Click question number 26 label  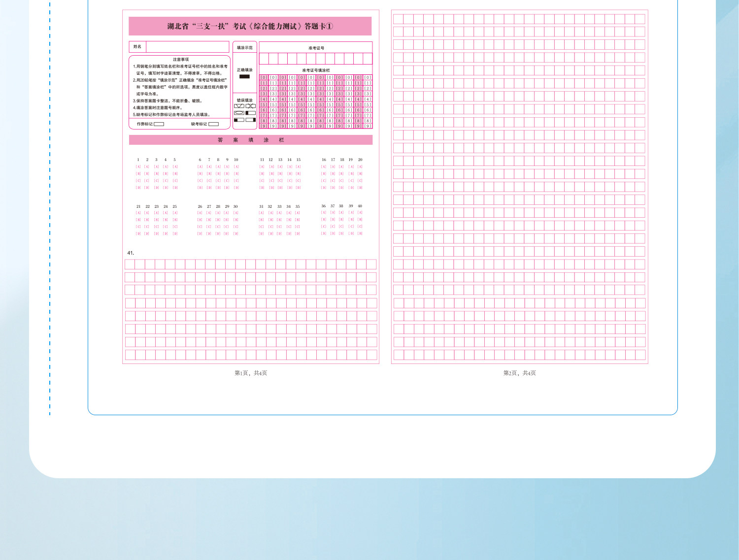(200, 207)
